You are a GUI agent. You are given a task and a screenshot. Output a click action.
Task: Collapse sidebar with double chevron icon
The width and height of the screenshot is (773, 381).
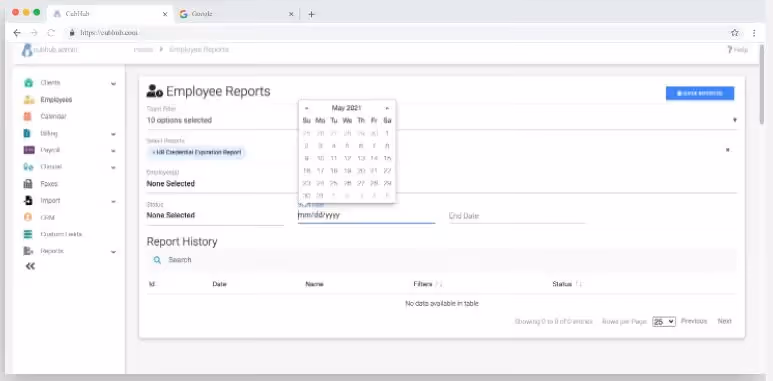31,266
